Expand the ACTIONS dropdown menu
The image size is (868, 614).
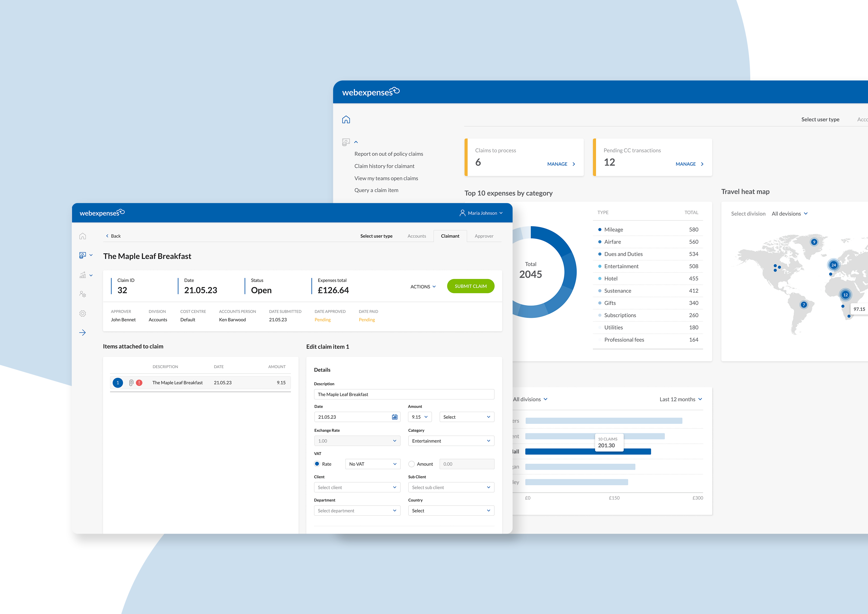point(423,286)
